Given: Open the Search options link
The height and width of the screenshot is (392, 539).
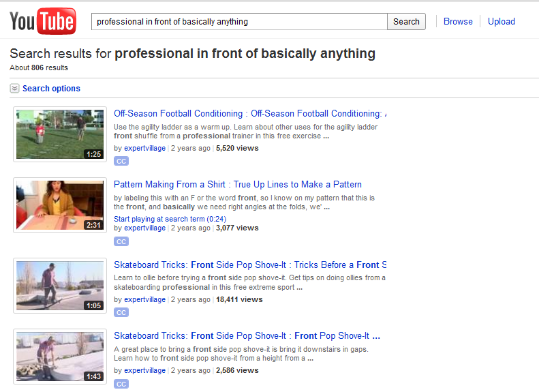Looking at the screenshot, I should (x=51, y=89).
